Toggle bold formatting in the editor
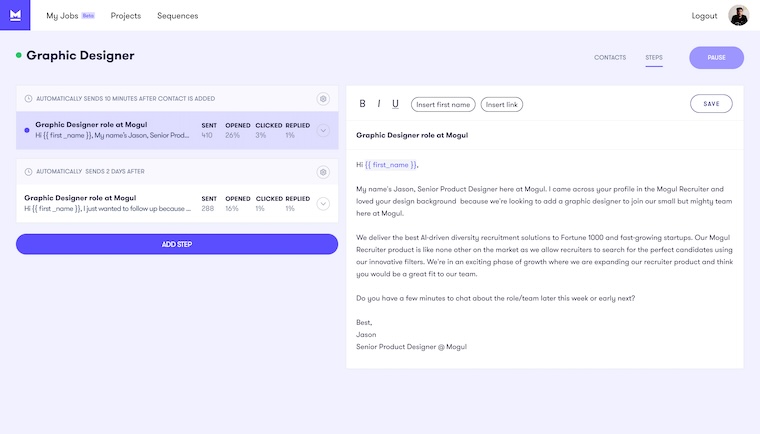The image size is (760, 434). [x=362, y=104]
